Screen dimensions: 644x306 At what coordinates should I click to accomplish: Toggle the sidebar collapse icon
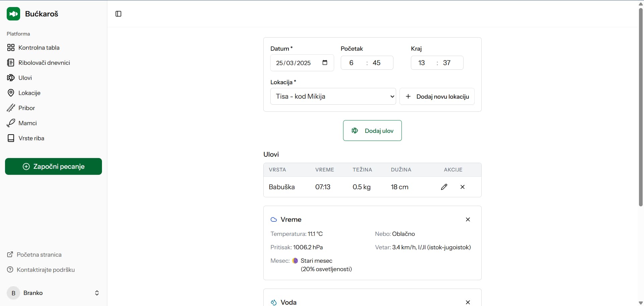pos(118,14)
